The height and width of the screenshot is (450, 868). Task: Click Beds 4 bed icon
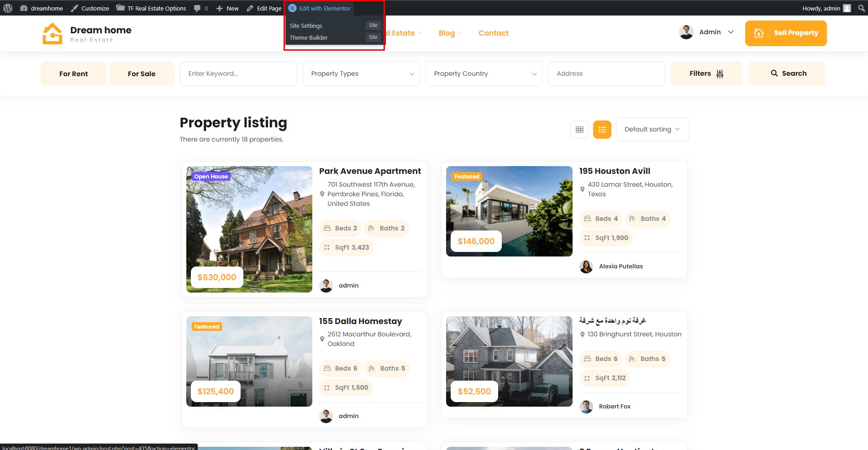point(588,219)
